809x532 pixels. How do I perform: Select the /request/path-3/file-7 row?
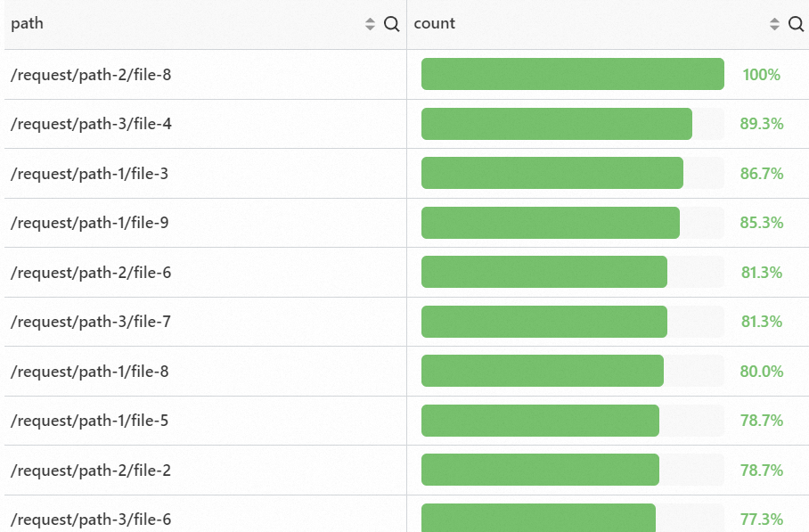(91, 322)
